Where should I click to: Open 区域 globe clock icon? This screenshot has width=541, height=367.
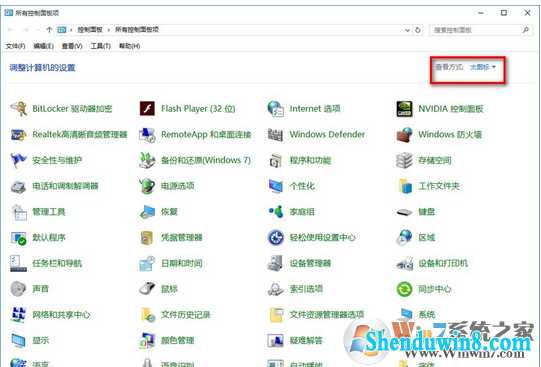pos(404,238)
